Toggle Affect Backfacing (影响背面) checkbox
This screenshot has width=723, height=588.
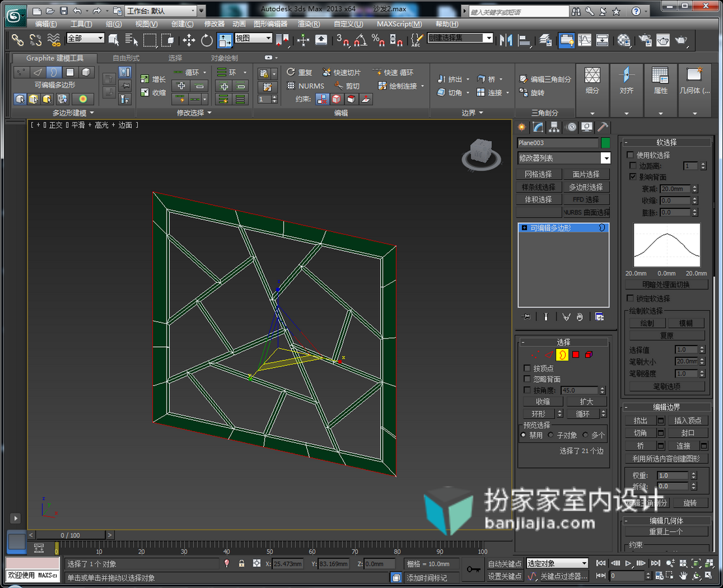[633, 176]
